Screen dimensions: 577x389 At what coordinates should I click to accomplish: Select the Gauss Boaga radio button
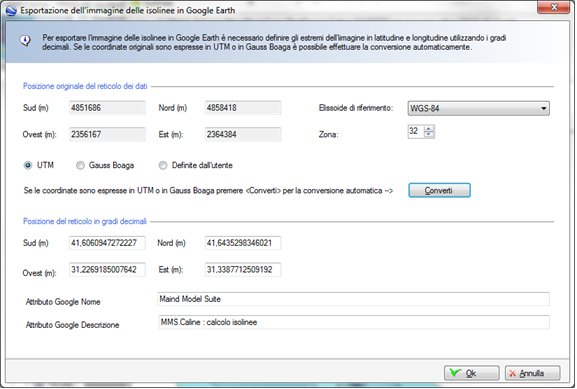tap(80, 166)
